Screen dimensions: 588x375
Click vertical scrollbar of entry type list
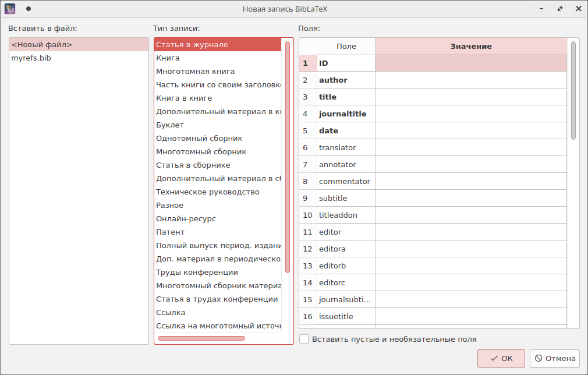pyautogui.click(x=288, y=157)
